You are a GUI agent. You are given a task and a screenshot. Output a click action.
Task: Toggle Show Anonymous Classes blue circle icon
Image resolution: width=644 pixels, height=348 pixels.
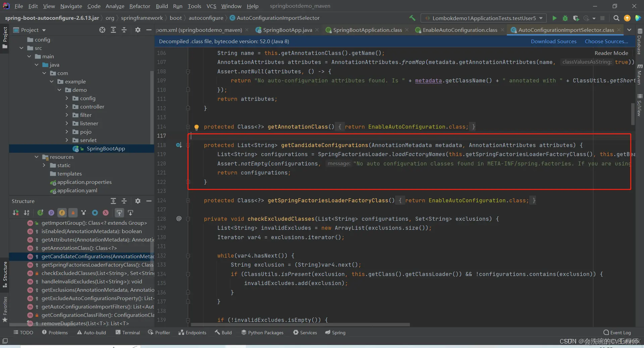[x=95, y=213]
